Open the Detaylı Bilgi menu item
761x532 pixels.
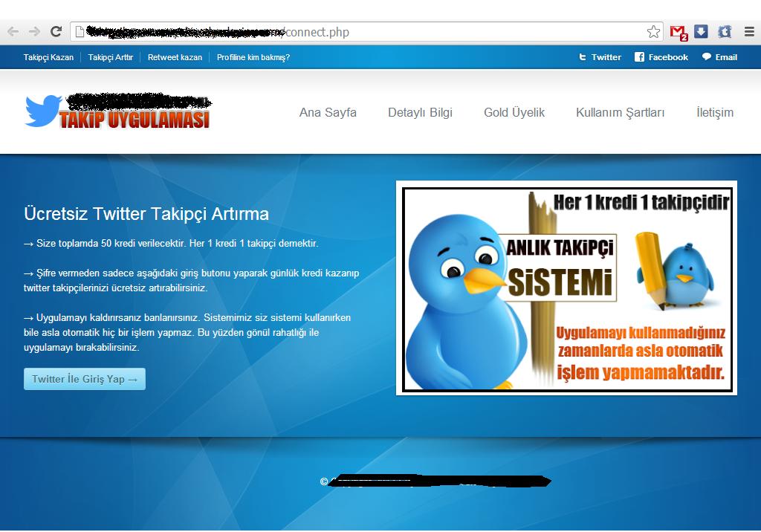[421, 113]
